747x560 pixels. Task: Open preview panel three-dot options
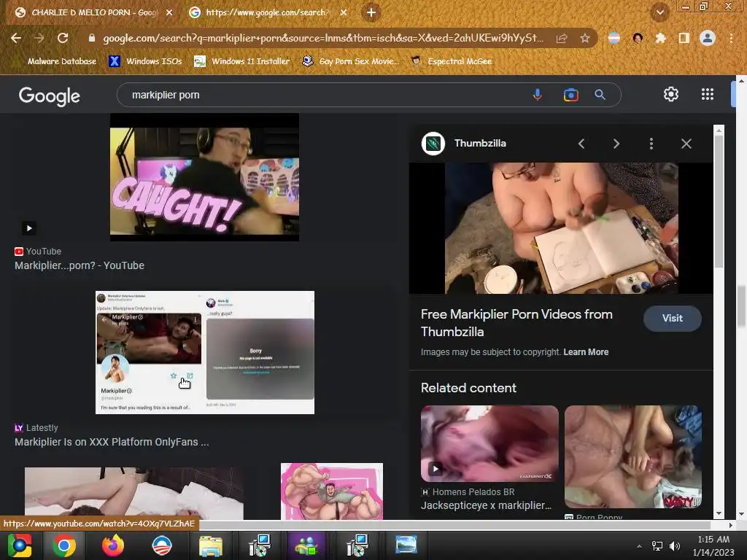point(651,144)
